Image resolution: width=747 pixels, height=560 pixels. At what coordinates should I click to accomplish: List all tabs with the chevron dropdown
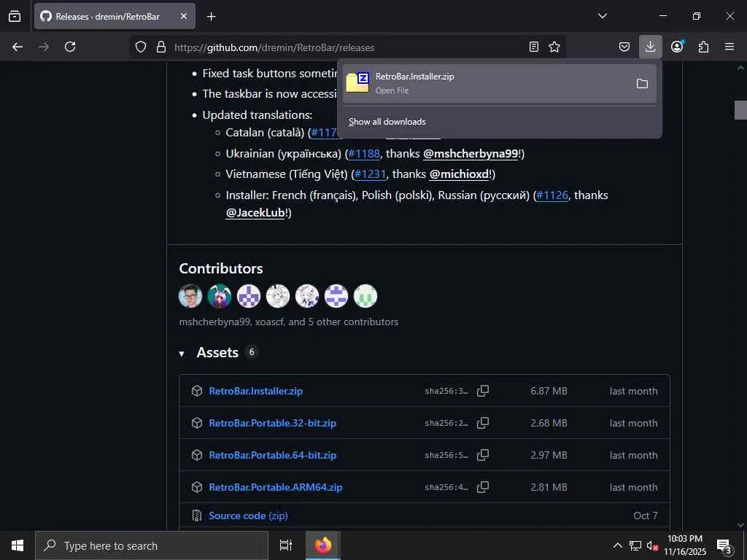tap(602, 16)
